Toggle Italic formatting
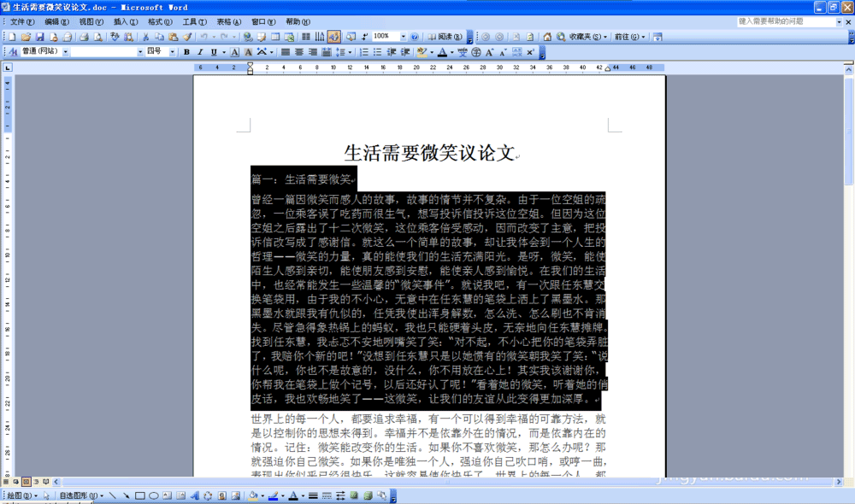855x504 pixels. 200,52
